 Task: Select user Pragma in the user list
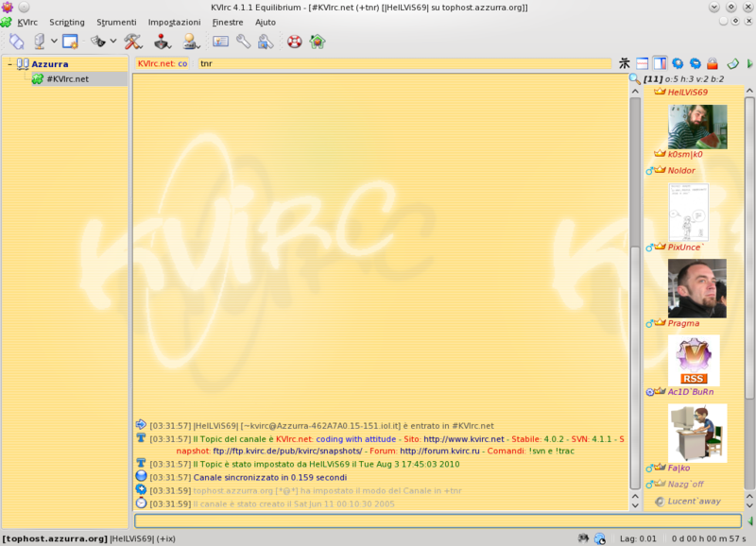click(683, 323)
